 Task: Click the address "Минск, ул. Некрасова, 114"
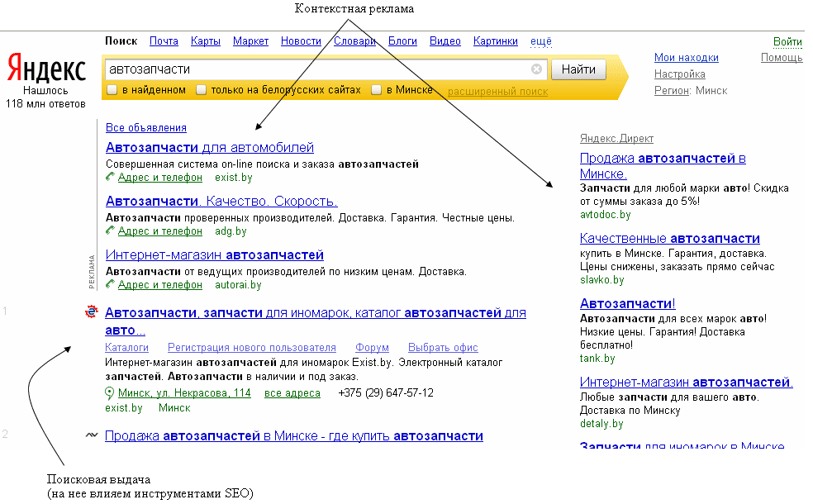184,393
